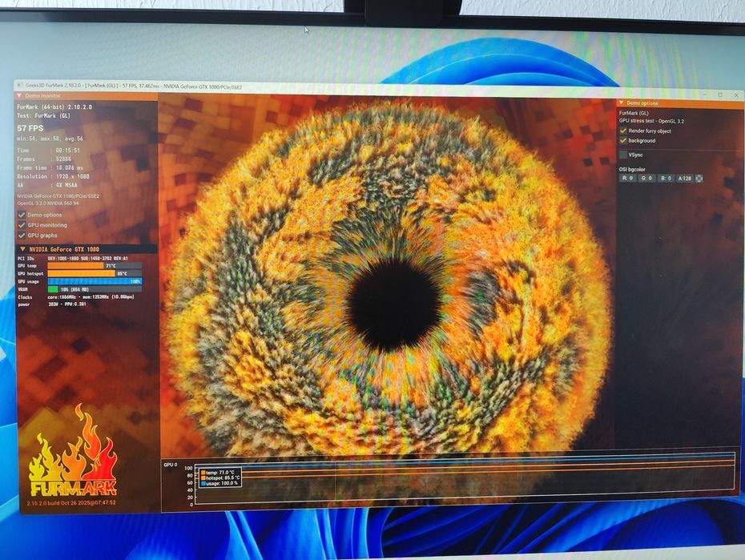Image resolution: width=745 pixels, height=560 pixels.
Task: Collapse the Demo options panel
Action: [x=621, y=103]
